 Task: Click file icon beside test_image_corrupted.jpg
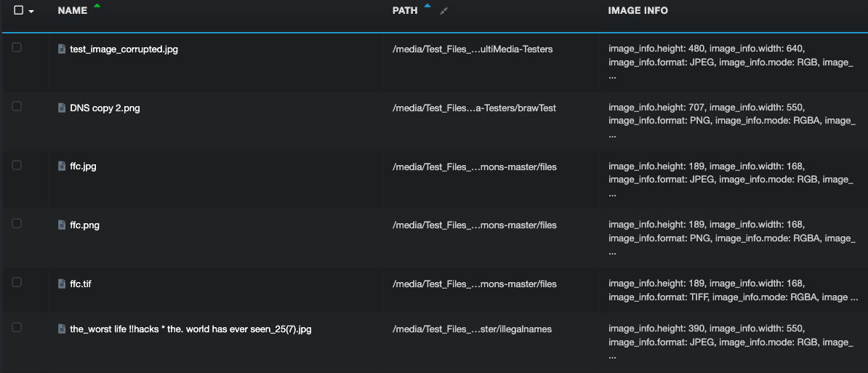(62, 49)
